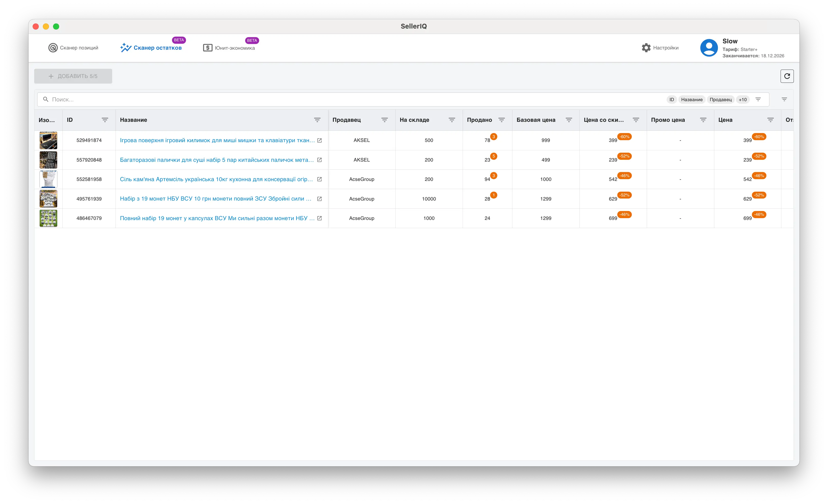Click thumbnail of product 529491874
The height and width of the screenshot is (504, 828).
(x=48, y=140)
